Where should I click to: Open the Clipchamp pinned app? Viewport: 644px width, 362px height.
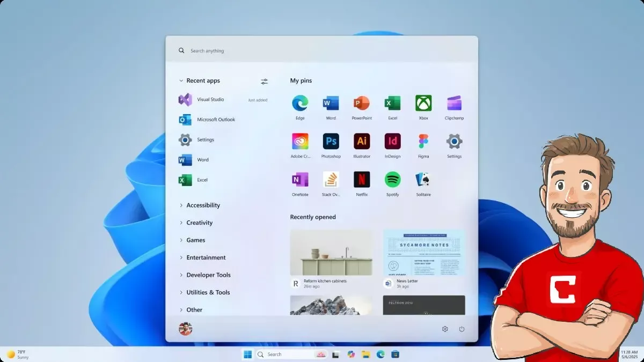coord(454,104)
